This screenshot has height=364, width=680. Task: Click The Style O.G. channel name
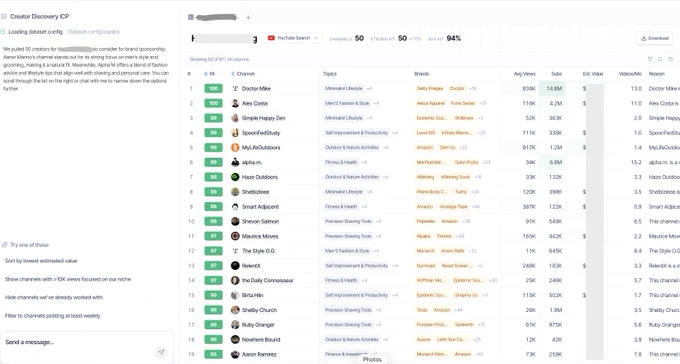(258, 251)
